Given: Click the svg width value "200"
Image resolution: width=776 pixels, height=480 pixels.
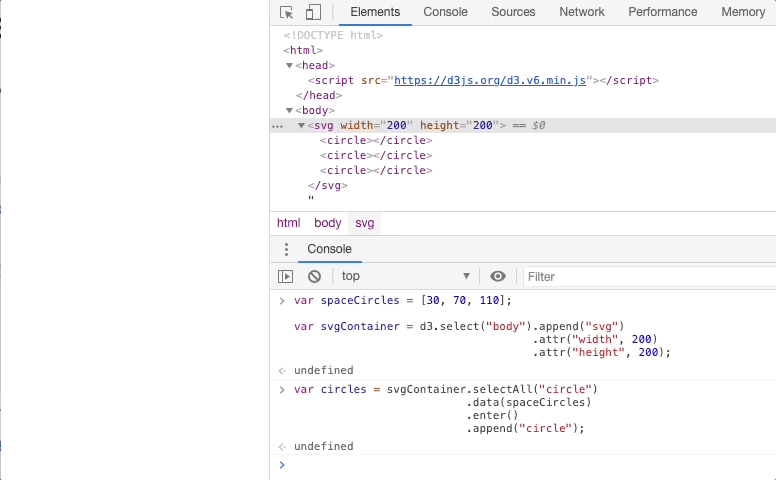Looking at the screenshot, I should 396,126.
